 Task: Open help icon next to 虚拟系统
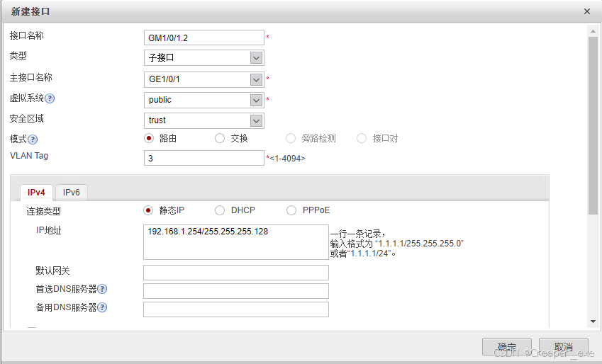pyautogui.click(x=50, y=98)
